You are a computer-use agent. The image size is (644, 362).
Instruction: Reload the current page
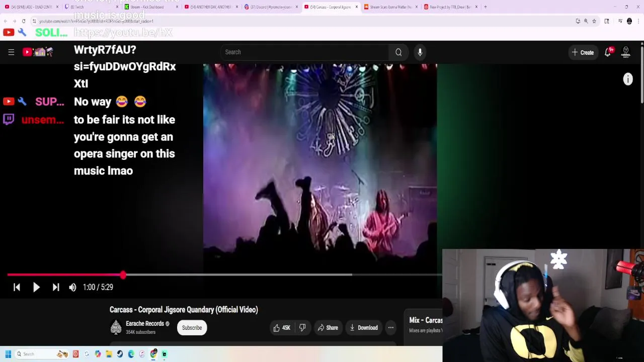click(x=24, y=21)
